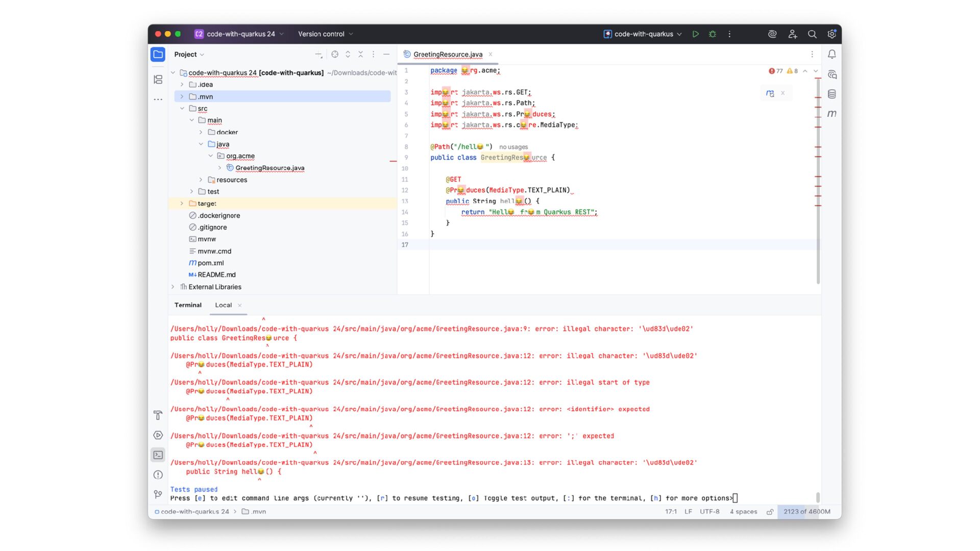This screenshot has width=980, height=551.
Task: Open the Version control menu
Action: click(325, 34)
